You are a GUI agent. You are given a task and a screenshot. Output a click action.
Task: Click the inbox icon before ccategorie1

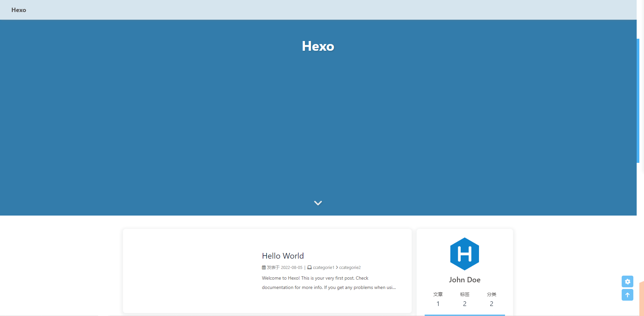click(x=309, y=268)
